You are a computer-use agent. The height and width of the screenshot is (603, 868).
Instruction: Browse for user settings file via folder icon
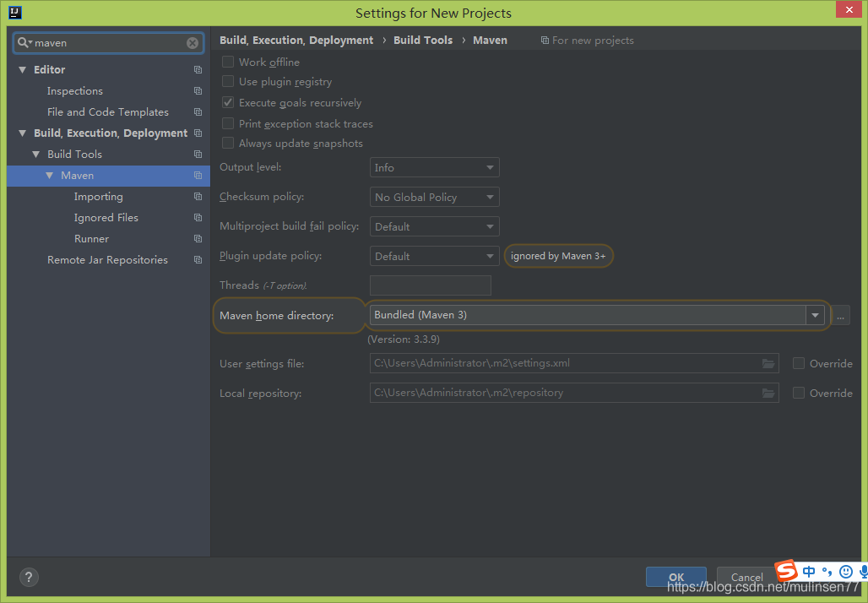(768, 363)
